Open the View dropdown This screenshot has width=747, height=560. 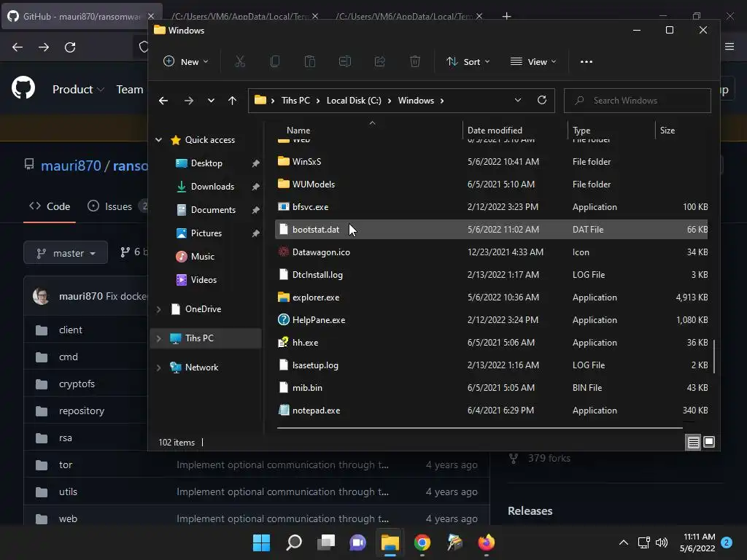click(x=533, y=61)
